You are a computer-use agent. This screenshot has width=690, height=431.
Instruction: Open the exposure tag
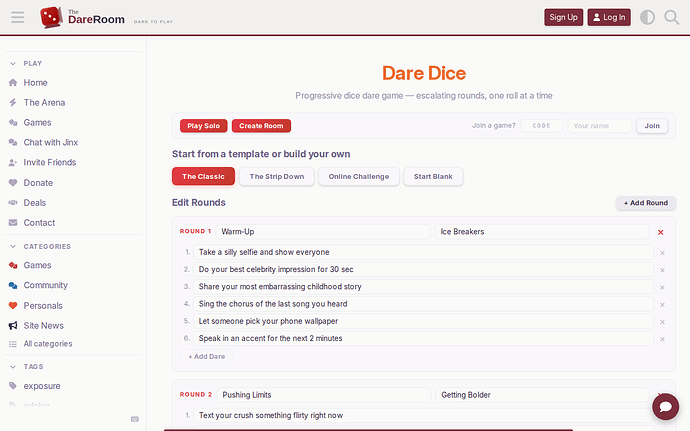[x=42, y=386]
